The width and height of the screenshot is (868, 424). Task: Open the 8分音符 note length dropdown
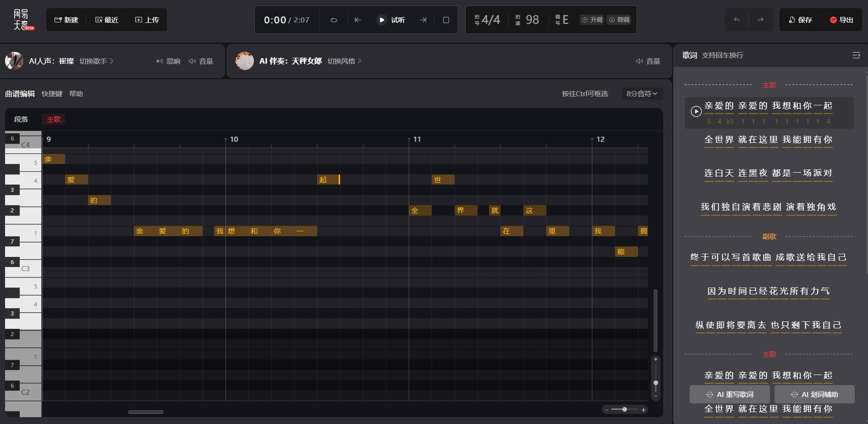[x=642, y=93]
